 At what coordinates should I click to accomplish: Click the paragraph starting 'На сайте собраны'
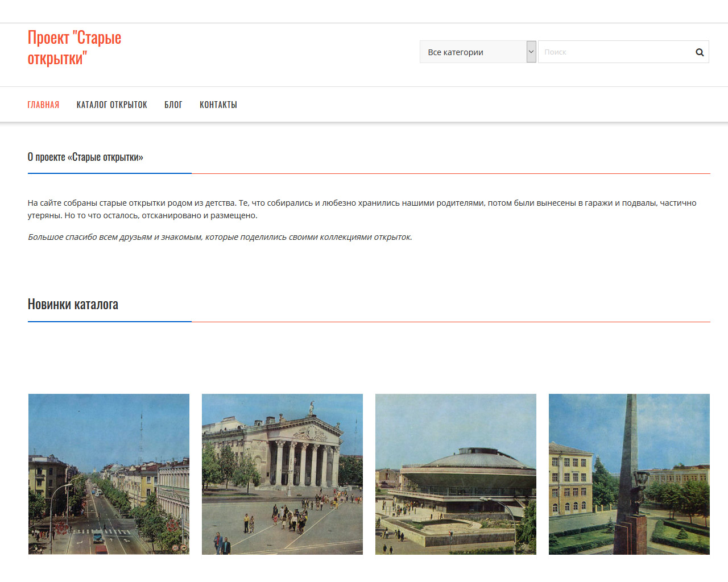click(x=362, y=209)
